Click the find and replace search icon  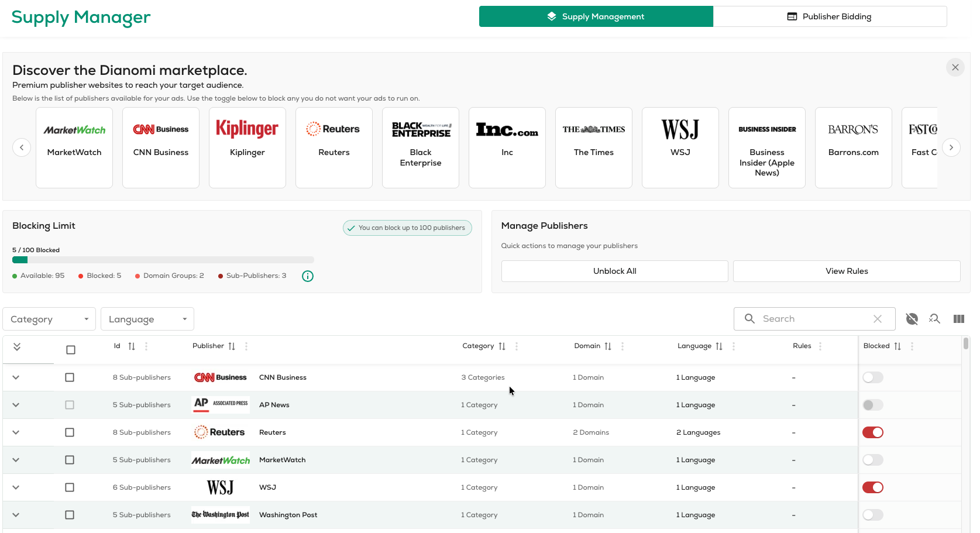click(x=935, y=319)
